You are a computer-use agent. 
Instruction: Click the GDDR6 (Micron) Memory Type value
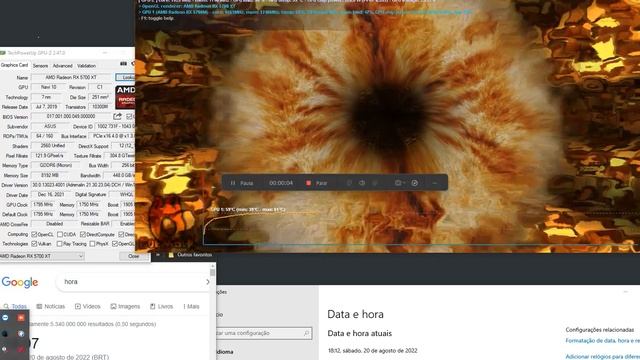click(56, 166)
